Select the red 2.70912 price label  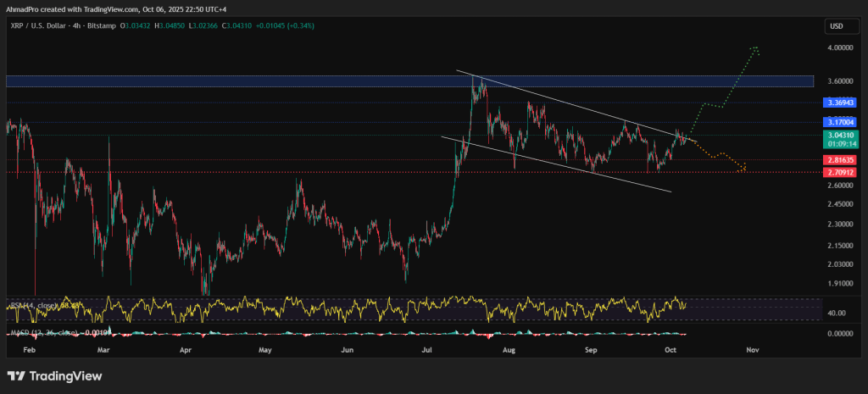click(x=840, y=172)
